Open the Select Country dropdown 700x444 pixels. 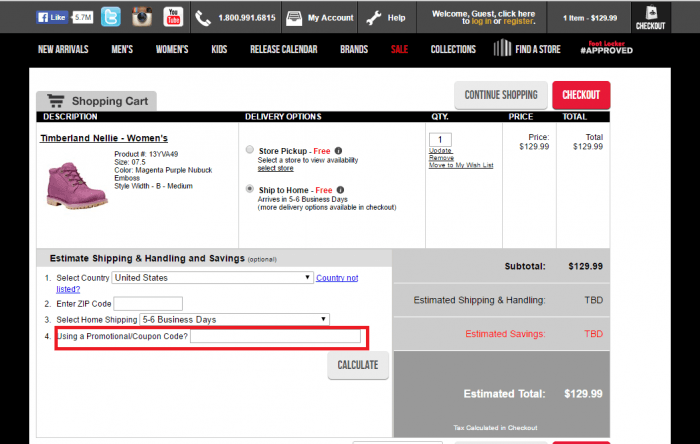(x=212, y=278)
